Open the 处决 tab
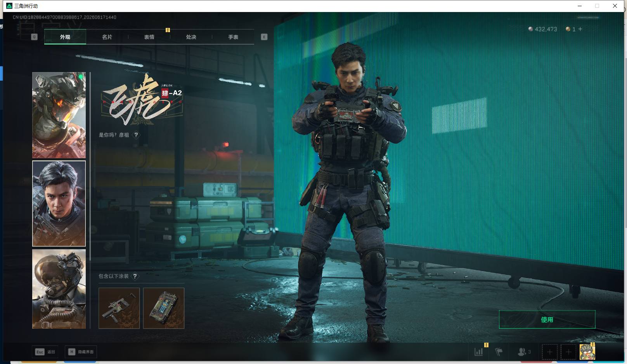Screen dimensions: 627x364 click(x=191, y=37)
